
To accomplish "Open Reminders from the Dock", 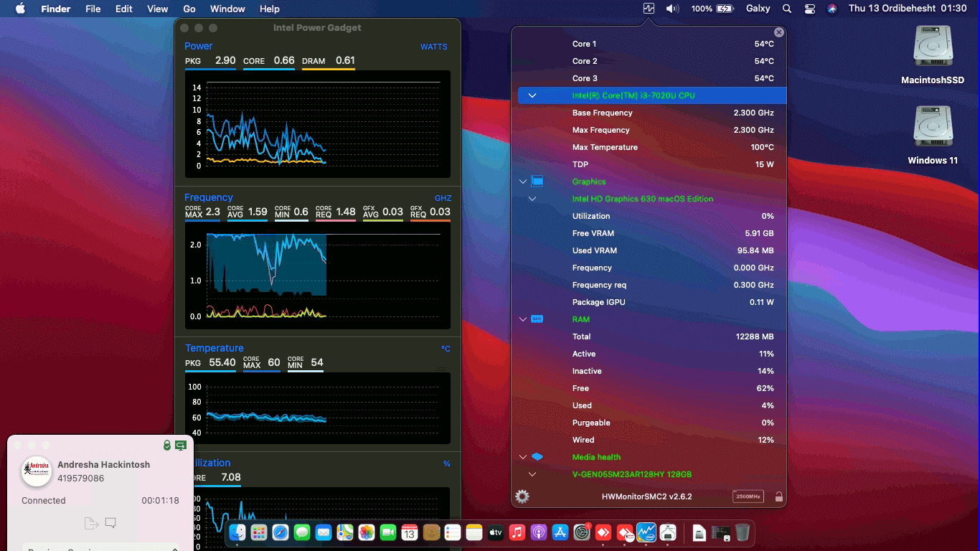I will (453, 532).
